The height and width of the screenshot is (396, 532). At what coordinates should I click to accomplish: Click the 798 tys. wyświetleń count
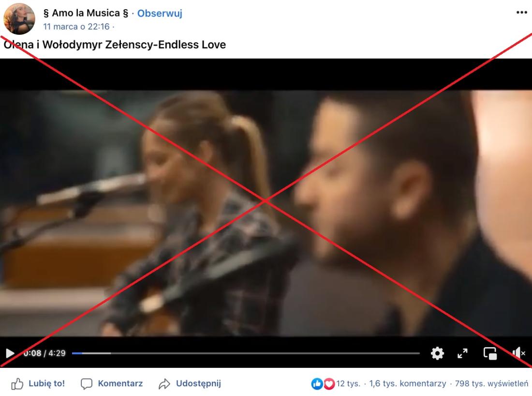pyautogui.click(x=491, y=384)
